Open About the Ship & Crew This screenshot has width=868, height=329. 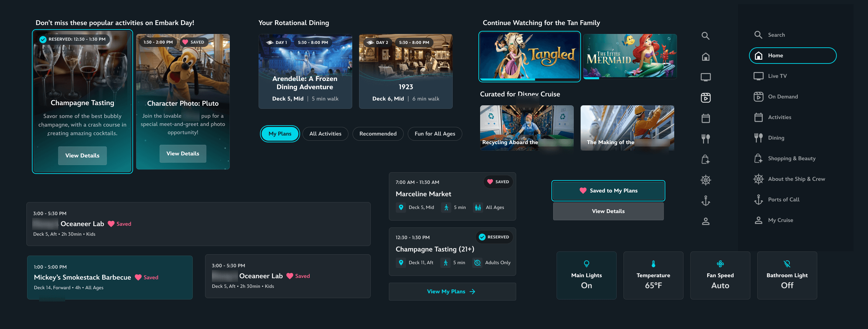click(x=793, y=179)
